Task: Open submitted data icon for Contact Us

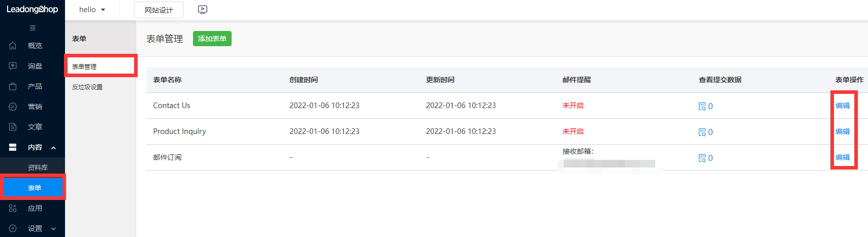Action: 702,106
